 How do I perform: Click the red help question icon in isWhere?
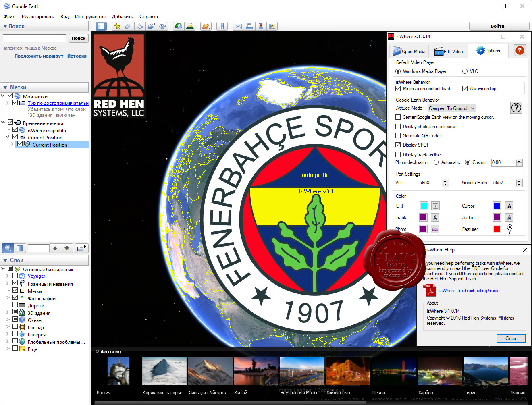pos(520,50)
